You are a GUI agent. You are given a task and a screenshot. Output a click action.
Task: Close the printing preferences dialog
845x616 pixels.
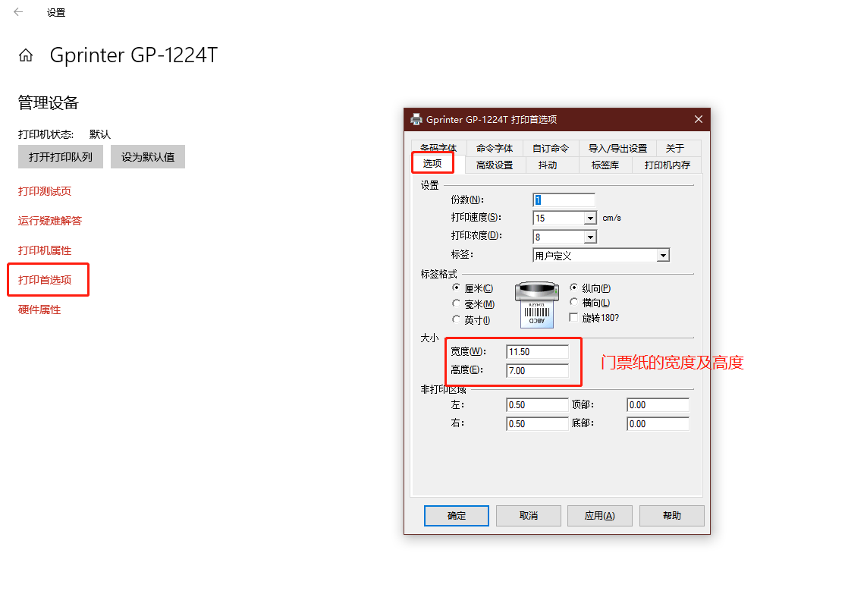click(699, 119)
